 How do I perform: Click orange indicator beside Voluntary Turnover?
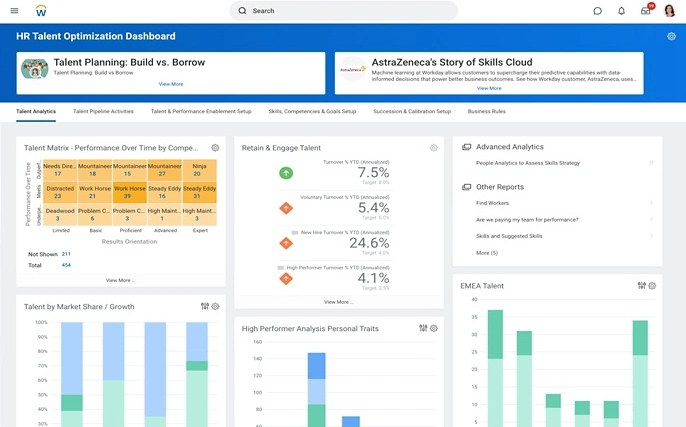coord(286,208)
